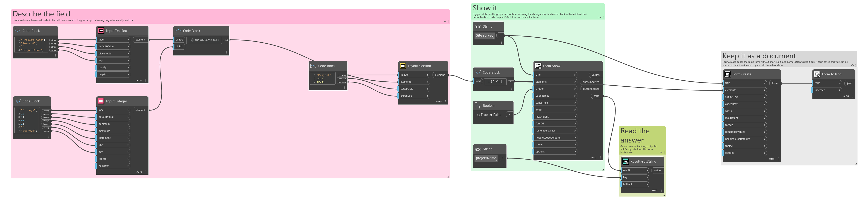Screen dimensions: 868x199
Task: Click the "Tower A" line in Code Block
Action: coord(29,43)
